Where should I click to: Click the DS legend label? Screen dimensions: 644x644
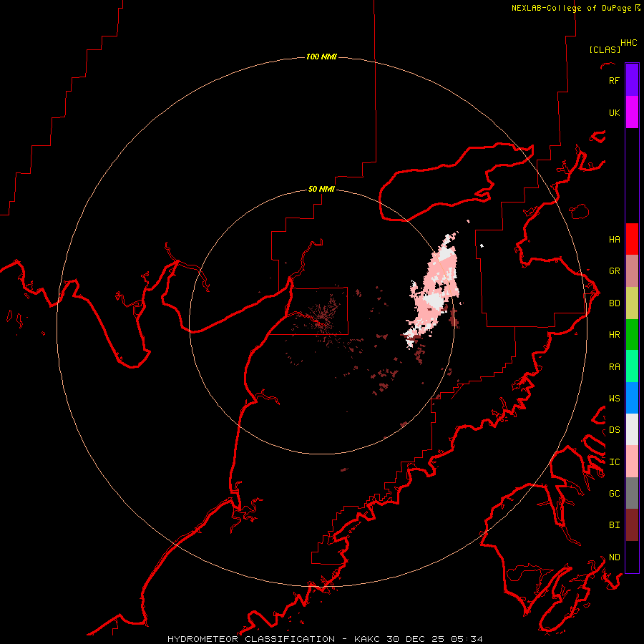(614, 429)
